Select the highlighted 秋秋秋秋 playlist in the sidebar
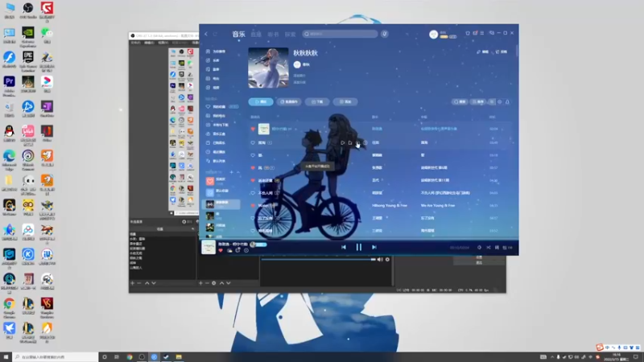 (x=222, y=204)
